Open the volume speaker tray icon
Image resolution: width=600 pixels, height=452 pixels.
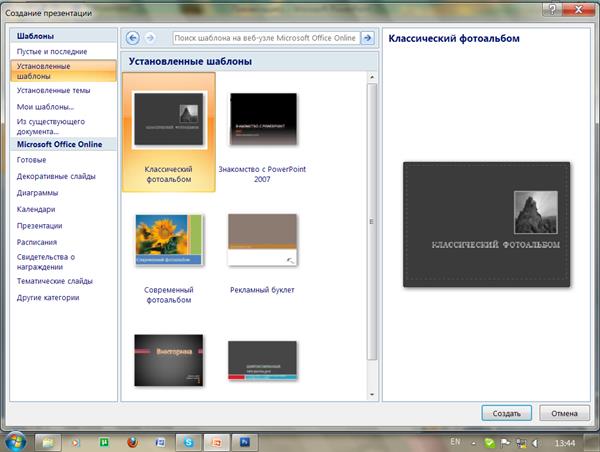tap(536, 443)
